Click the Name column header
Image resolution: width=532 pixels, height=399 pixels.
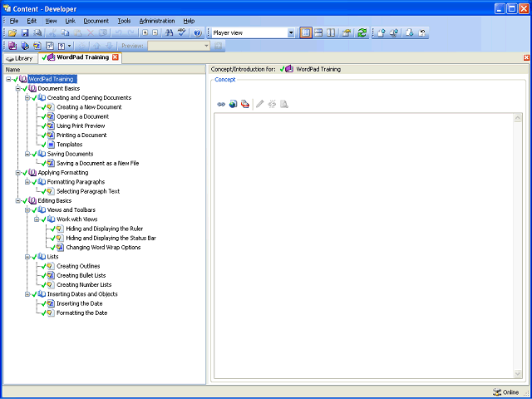pyautogui.click(x=105, y=70)
